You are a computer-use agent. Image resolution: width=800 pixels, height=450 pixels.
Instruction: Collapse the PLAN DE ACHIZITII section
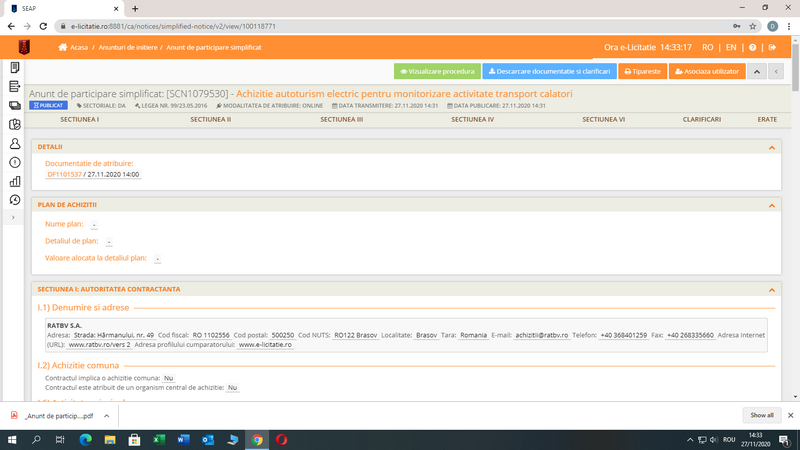point(772,205)
